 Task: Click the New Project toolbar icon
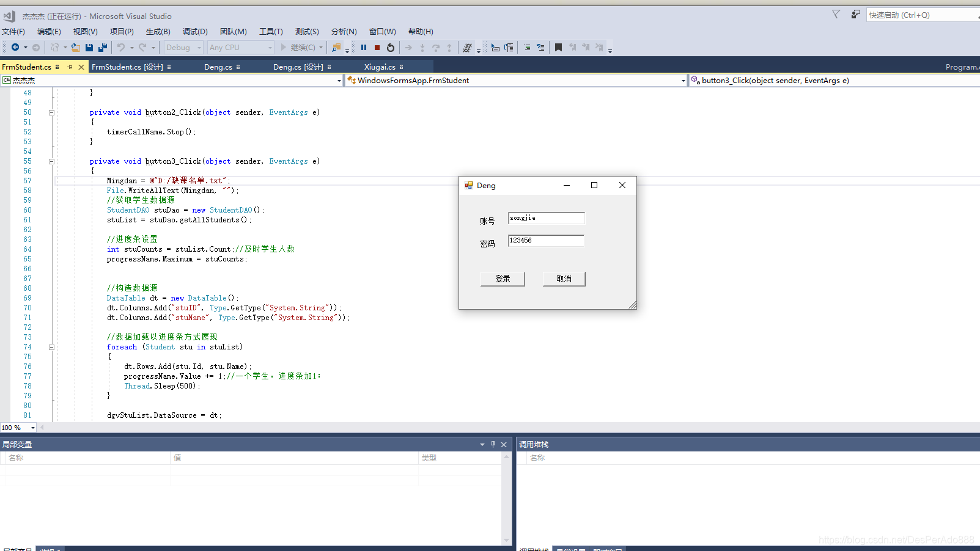pyautogui.click(x=55, y=48)
